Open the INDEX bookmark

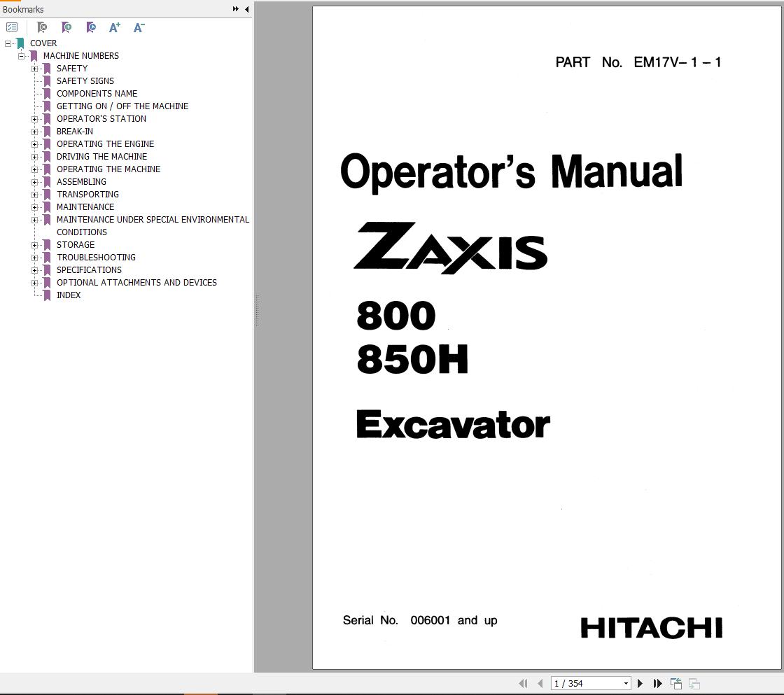[x=69, y=295]
